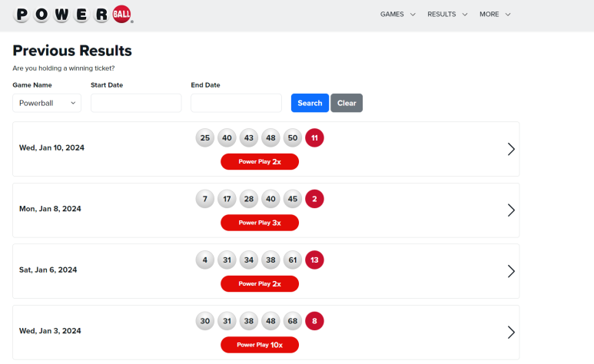Screen dimensions: 594x364
Task: Click the Start Date label
Action: tap(107, 84)
